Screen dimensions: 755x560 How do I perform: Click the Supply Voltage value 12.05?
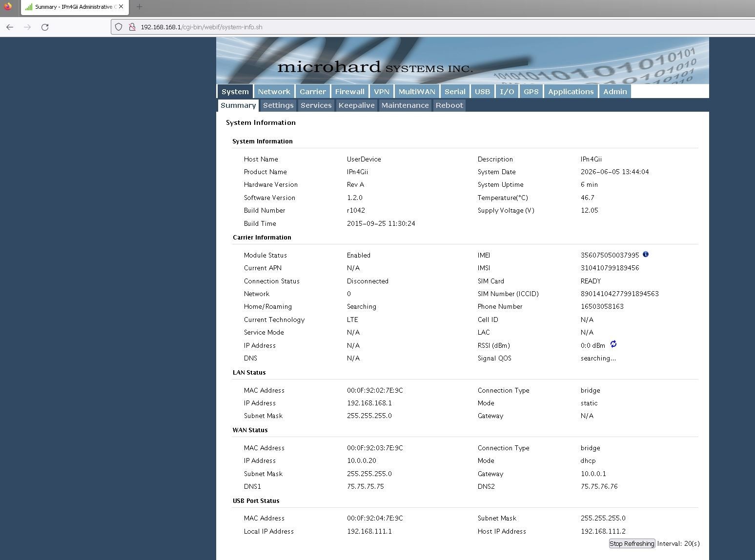590,210
